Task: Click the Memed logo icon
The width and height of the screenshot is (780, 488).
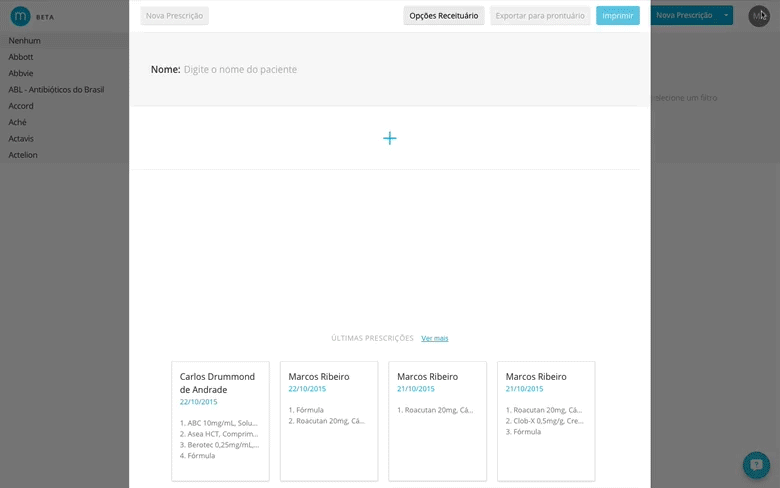Action: tap(20, 16)
